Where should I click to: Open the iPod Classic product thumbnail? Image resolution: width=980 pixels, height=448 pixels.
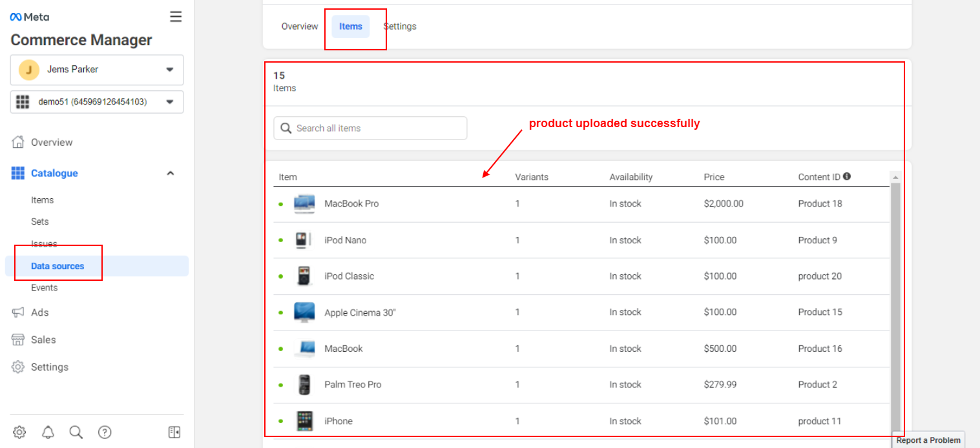[x=304, y=276]
